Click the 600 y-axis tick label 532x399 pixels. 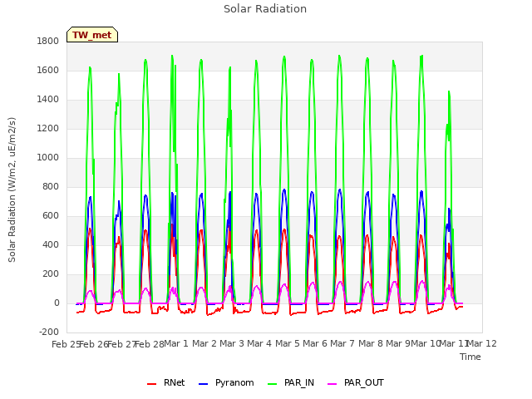tap(51, 216)
